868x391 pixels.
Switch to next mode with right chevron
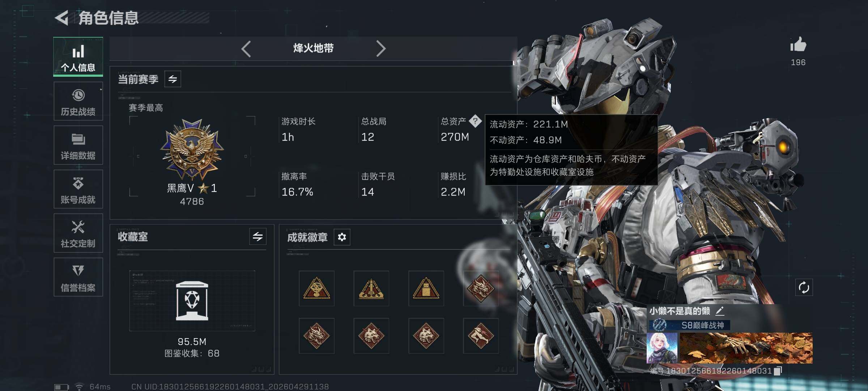(x=380, y=49)
